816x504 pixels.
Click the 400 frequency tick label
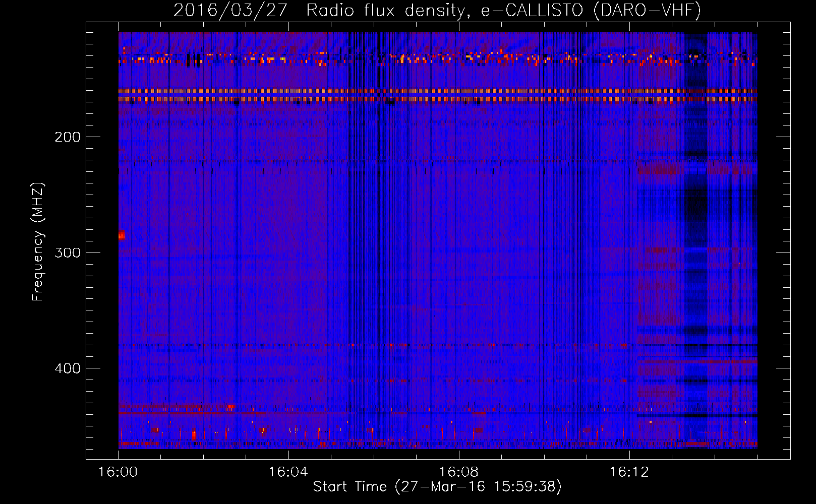pyautogui.click(x=68, y=368)
